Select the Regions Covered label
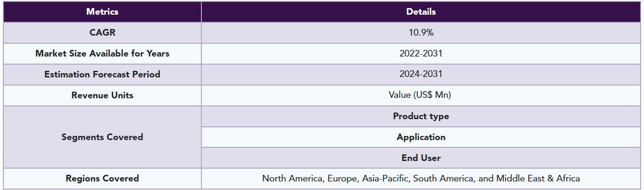The height and width of the screenshot is (190, 644). tap(102, 179)
